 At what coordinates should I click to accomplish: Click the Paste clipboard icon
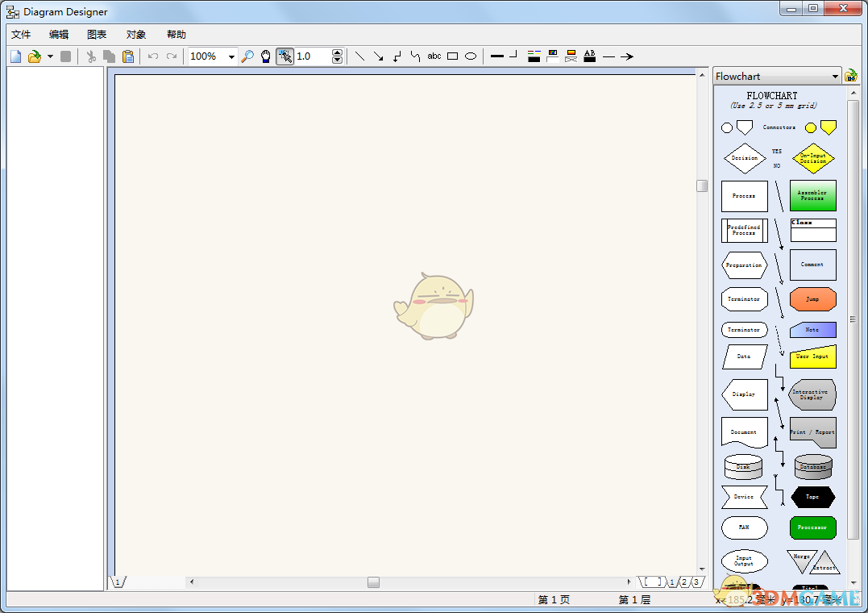coord(128,56)
